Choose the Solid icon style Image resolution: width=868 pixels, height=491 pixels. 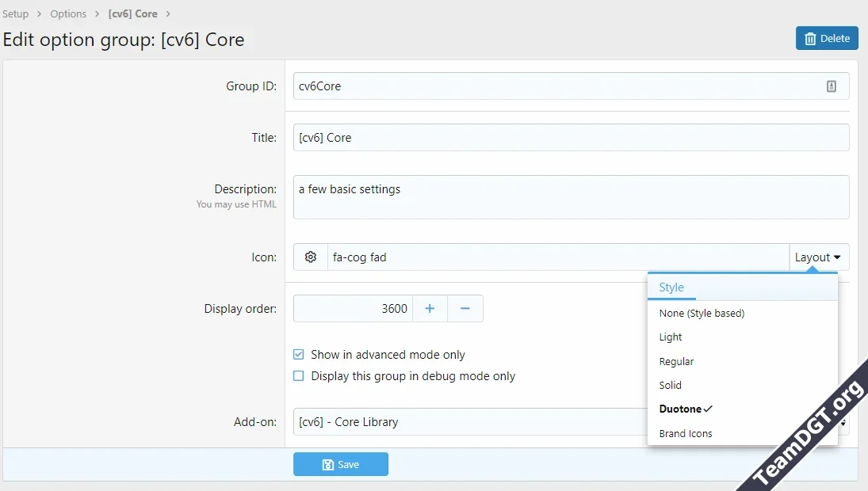coord(671,385)
